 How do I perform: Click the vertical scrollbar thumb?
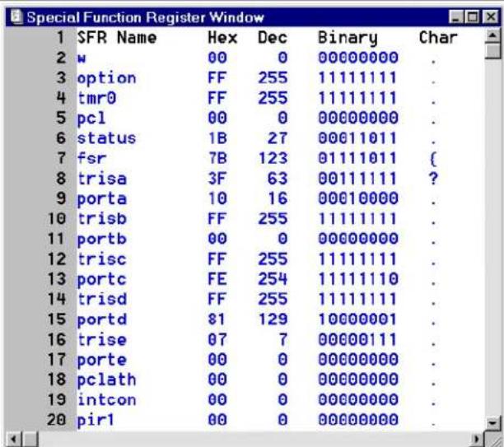pyautogui.click(x=492, y=51)
